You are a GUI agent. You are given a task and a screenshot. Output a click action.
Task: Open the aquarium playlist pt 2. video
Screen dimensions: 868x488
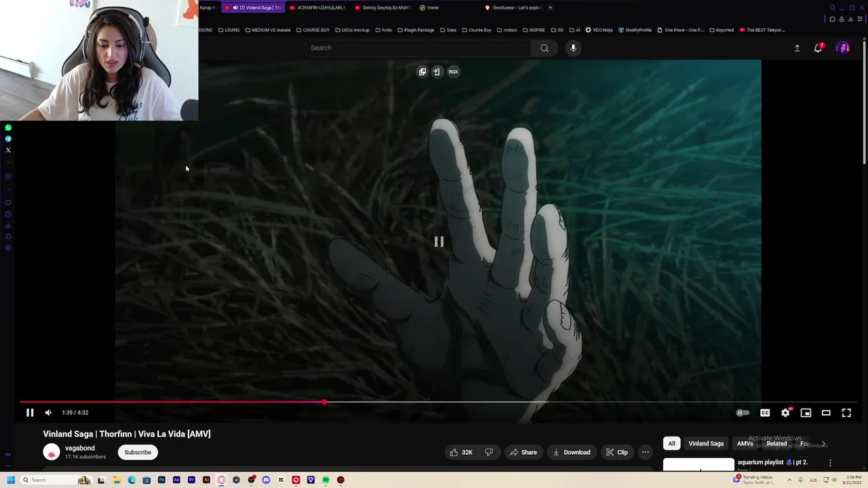point(772,463)
